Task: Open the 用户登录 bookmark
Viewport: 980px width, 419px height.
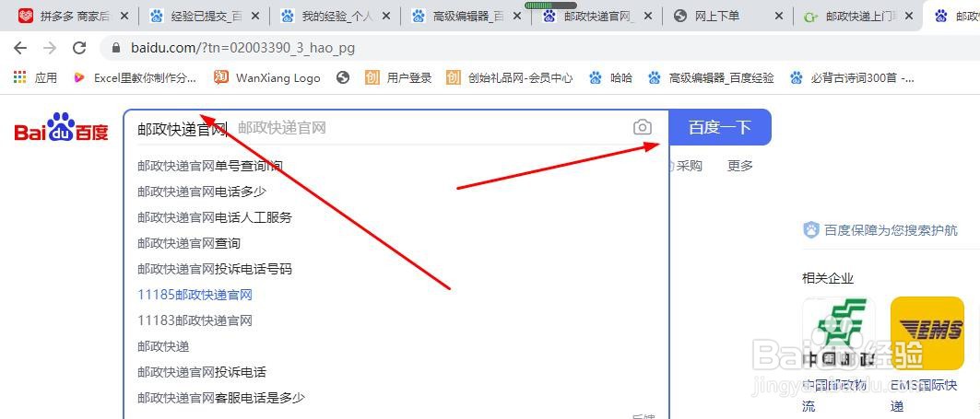Action: (x=399, y=77)
